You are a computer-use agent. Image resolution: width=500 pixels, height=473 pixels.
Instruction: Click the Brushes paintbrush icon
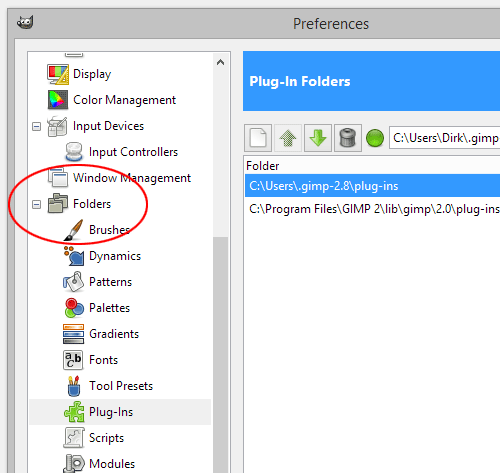pyautogui.click(x=74, y=230)
